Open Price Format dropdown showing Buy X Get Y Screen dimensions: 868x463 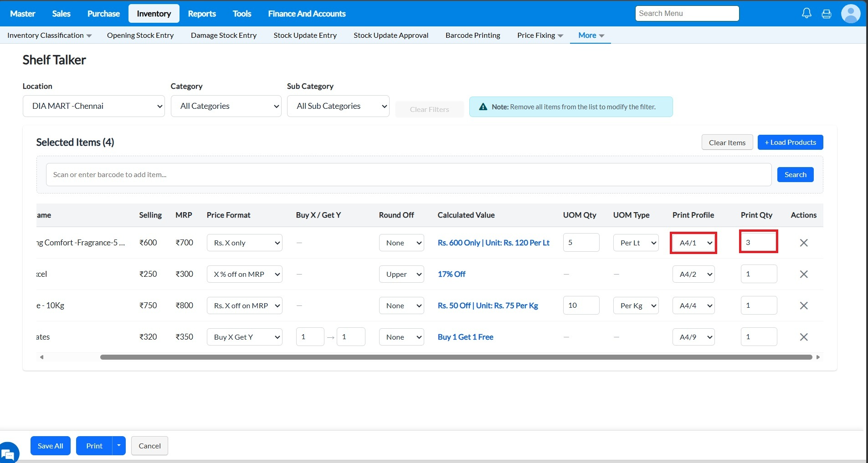[x=244, y=337]
